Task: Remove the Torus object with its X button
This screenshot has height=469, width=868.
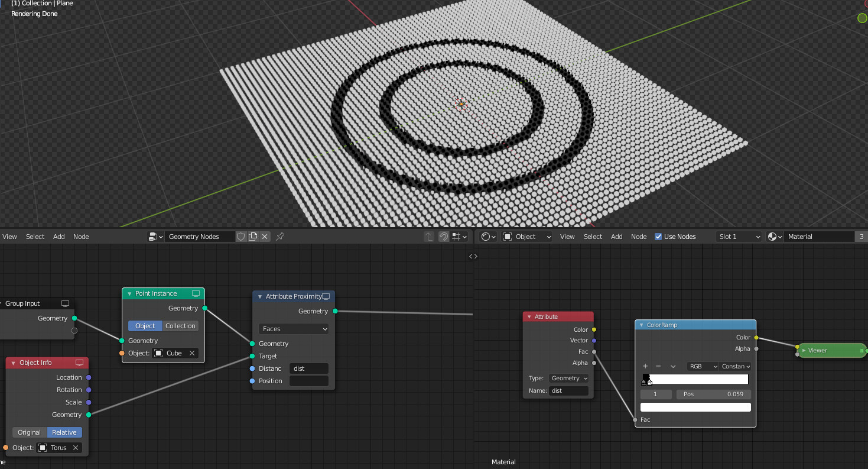Action: (76, 448)
